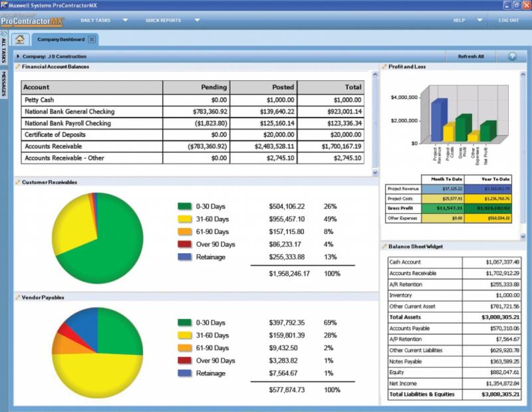Click the Refresh All button
The width and height of the screenshot is (532, 412).
(x=471, y=56)
